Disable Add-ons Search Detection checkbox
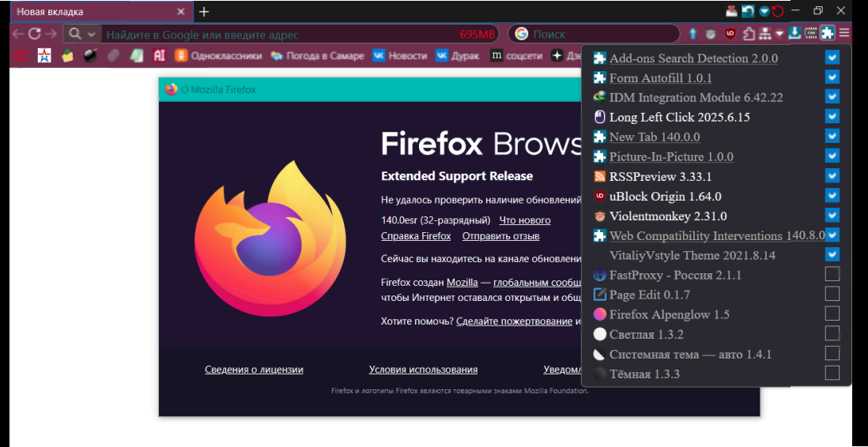Image resolution: width=868 pixels, height=447 pixels. 832,58
